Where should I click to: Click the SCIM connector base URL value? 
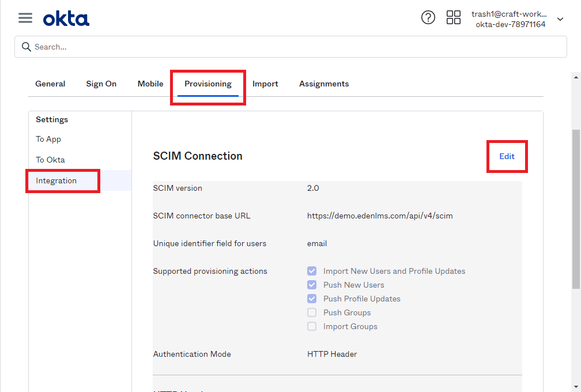pos(380,216)
